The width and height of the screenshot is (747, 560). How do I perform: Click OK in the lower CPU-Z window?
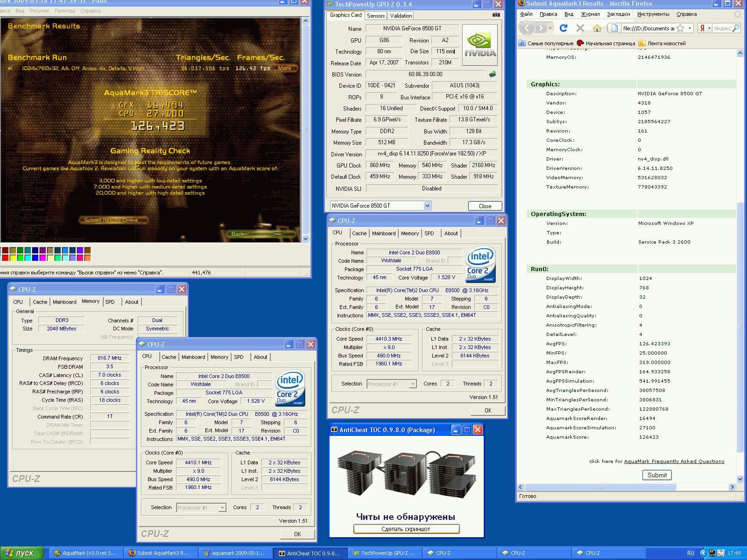tap(297, 534)
